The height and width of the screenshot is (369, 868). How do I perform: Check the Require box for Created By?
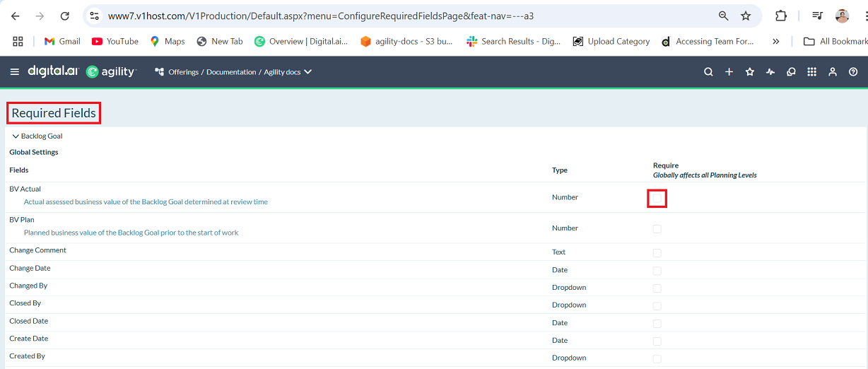[x=657, y=359]
